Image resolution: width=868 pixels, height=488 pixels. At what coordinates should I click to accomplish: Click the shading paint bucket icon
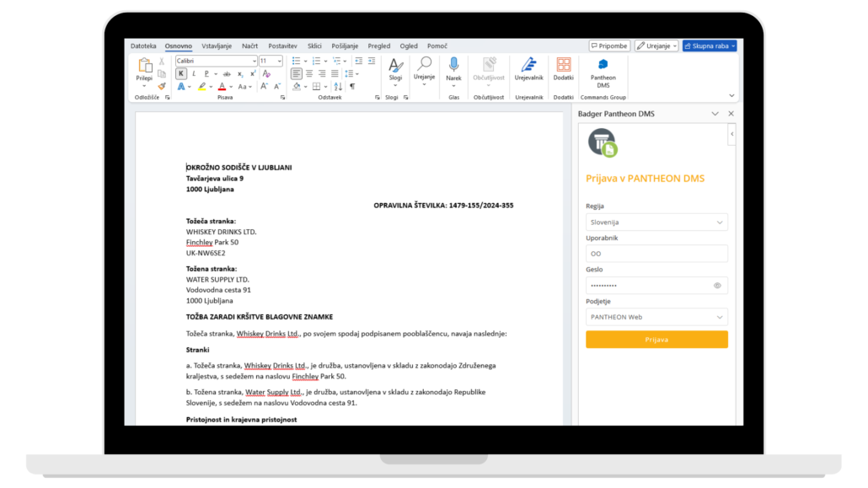[297, 87]
